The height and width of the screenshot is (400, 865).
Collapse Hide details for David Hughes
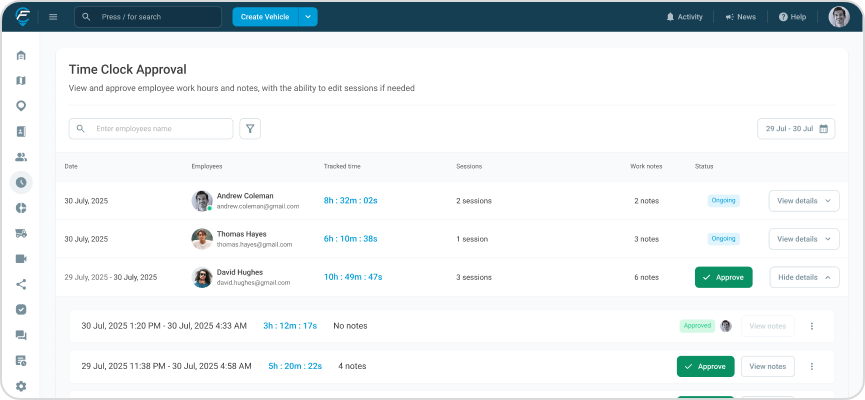point(804,278)
